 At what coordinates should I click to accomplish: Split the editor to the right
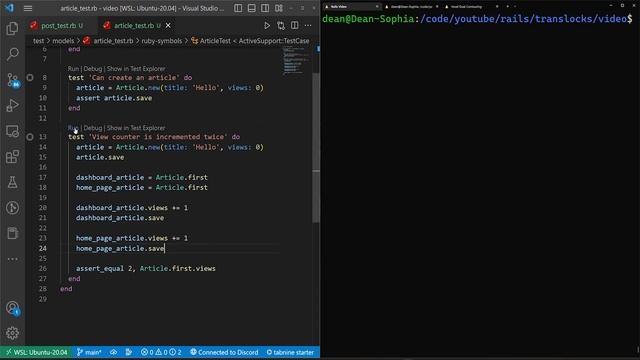pos(294,25)
